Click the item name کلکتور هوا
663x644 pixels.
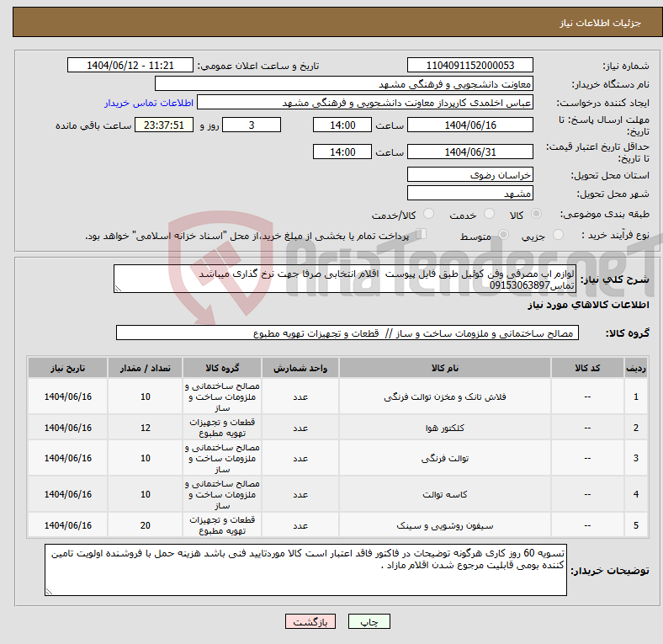tap(445, 428)
